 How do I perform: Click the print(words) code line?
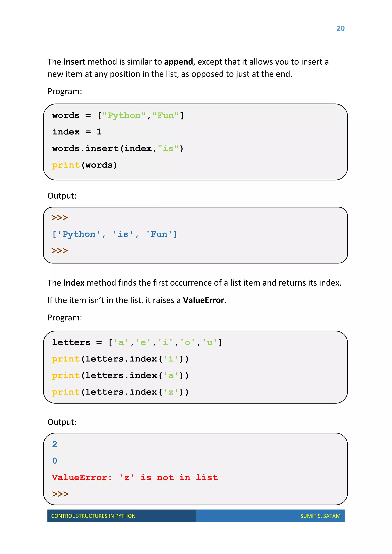(x=84, y=165)
